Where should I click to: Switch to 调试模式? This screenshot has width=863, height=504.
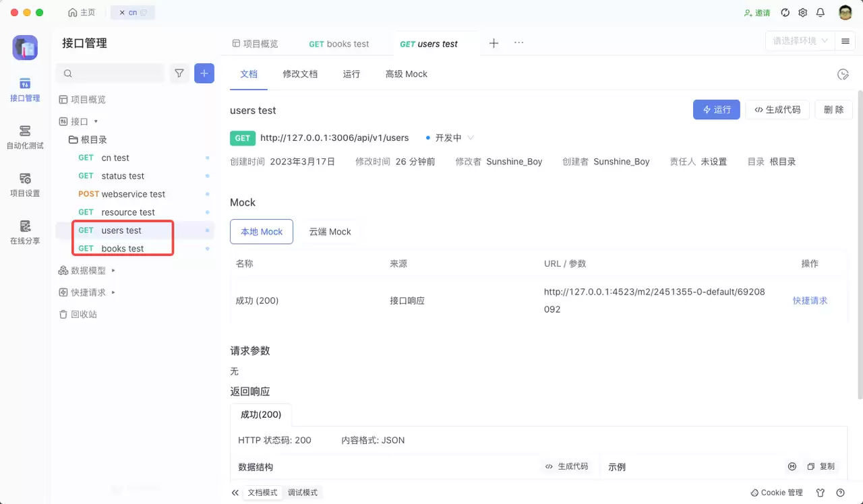(x=303, y=493)
